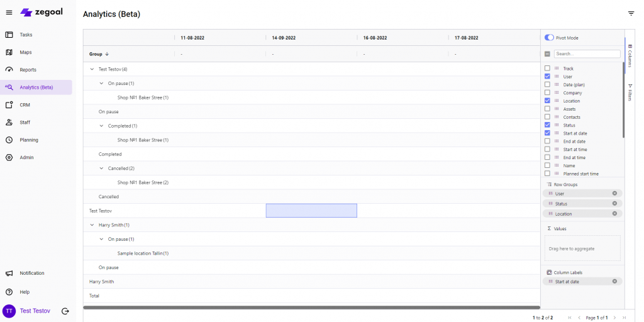Collapse the Cancelled (2) subgroup
The image size is (644, 322).
101,169
